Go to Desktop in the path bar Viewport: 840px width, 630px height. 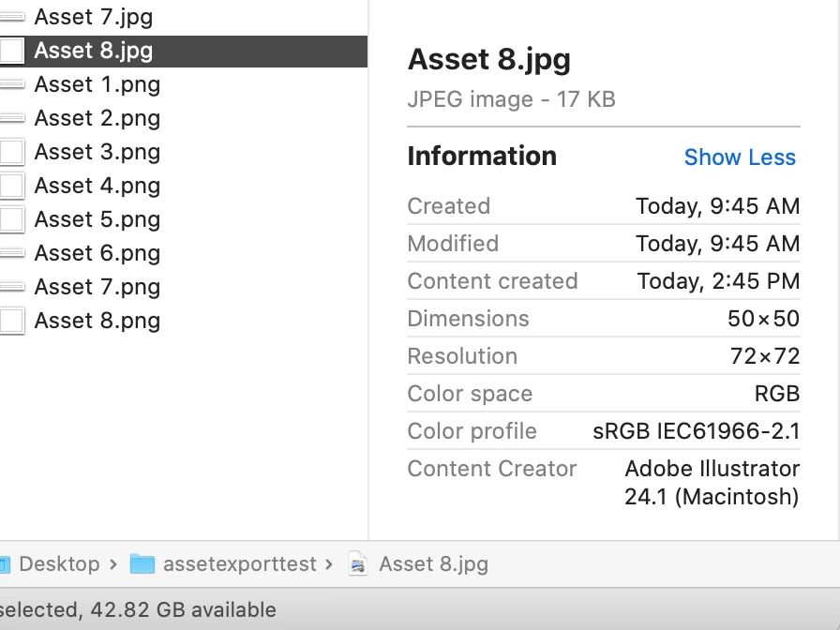(59, 564)
